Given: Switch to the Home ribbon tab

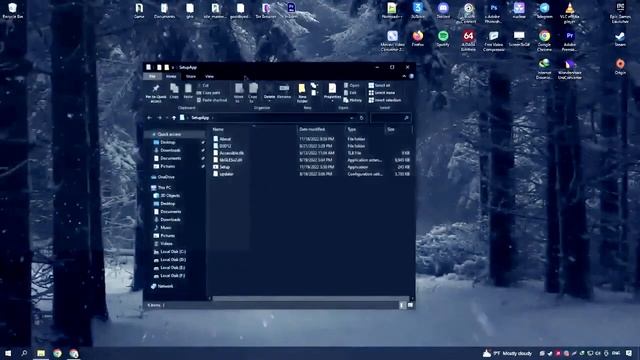Looking at the screenshot, I should [x=171, y=76].
